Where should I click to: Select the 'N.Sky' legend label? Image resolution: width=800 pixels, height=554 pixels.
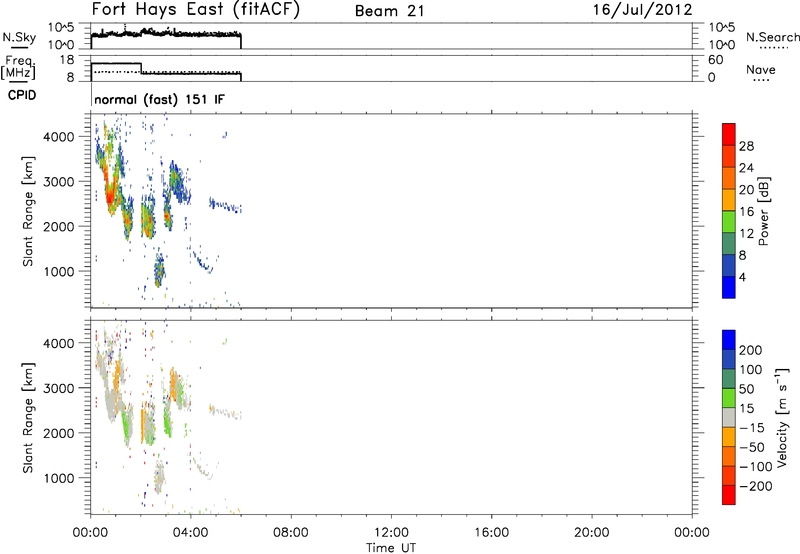19,37
